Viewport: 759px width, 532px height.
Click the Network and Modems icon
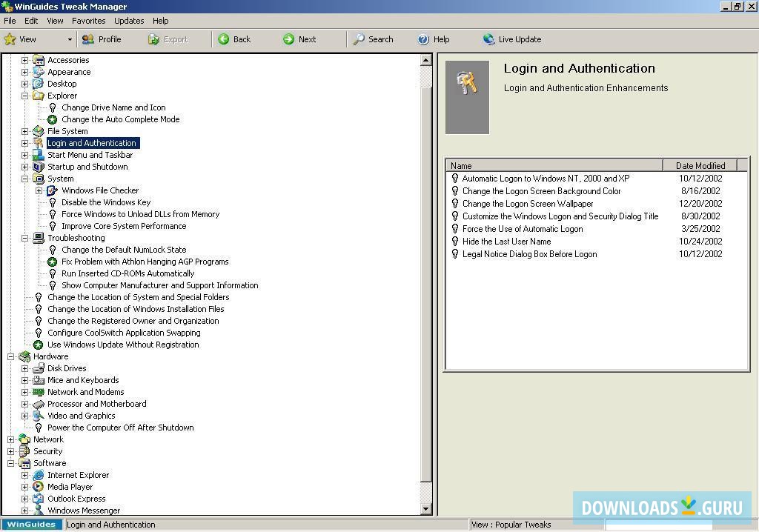(39, 392)
